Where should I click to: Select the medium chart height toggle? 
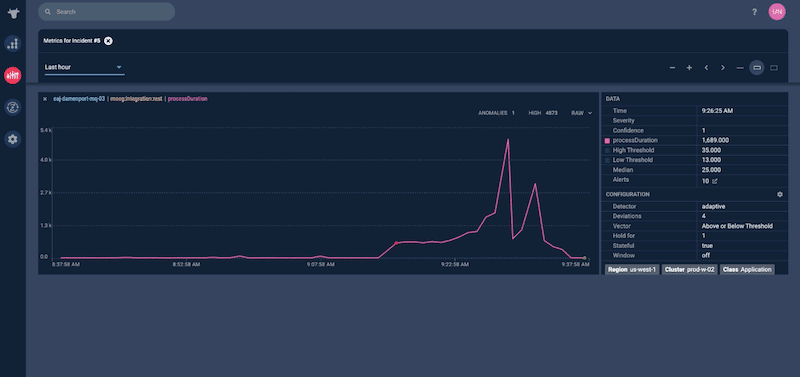click(757, 67)
